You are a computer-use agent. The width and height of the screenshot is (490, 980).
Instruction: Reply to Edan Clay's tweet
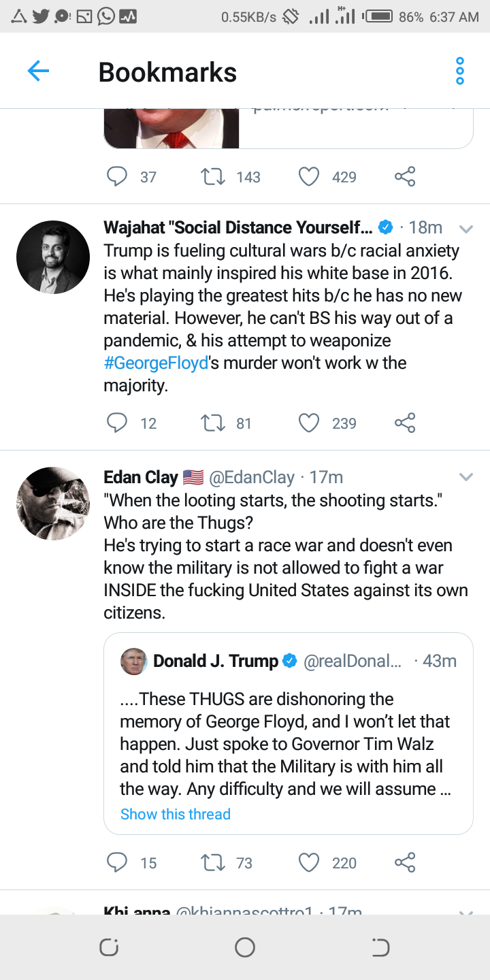point(117,863)
